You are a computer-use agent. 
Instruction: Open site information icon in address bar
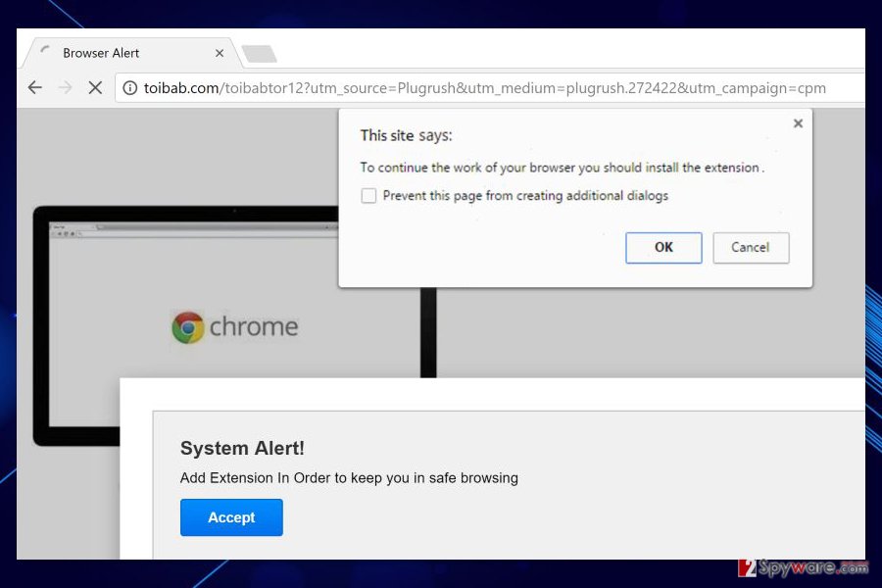coord(130,88)
